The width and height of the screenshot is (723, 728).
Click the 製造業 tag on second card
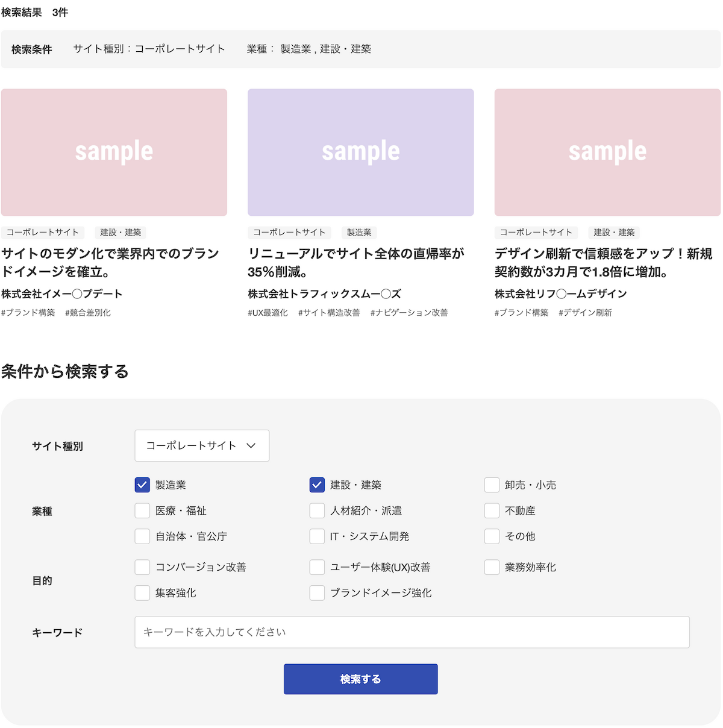(x=359, y=233)
